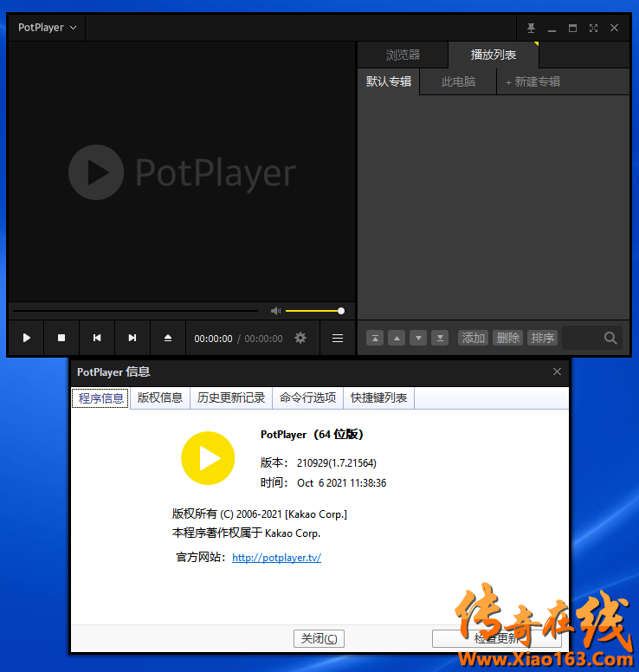
Task: Click the build time Oct 6 2021 text
Action: [x=341, y=483]
